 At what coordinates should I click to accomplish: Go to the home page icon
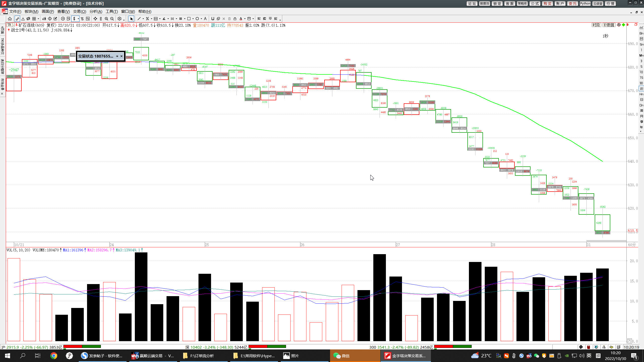(10, 19)
